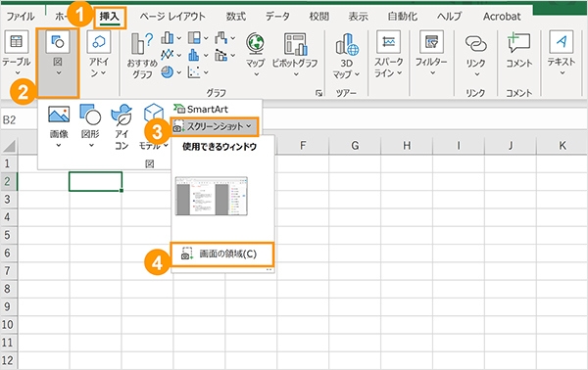Expand the 図形 dropdown arrow
This screenshot has width=588, height=370.
(x=91, y=145)
